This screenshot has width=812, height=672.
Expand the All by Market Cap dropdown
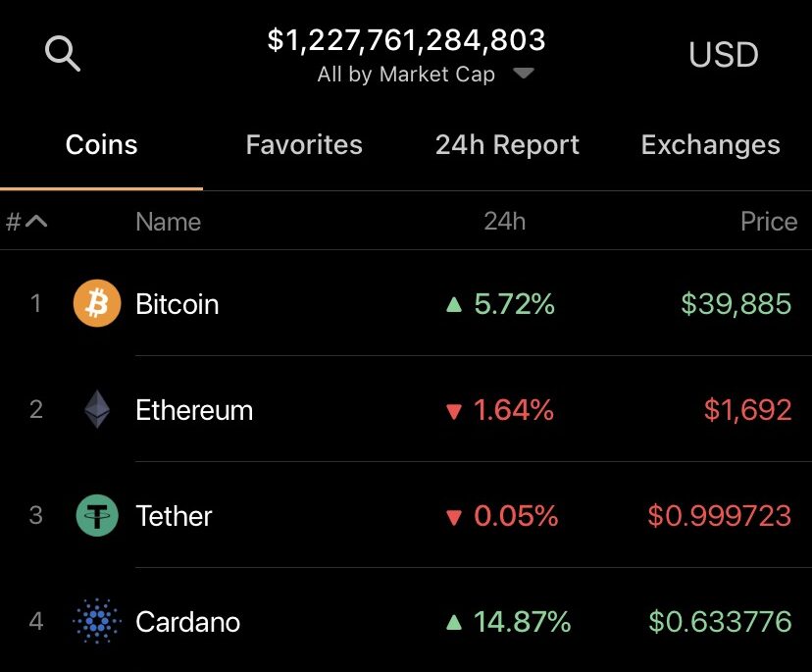524,75
